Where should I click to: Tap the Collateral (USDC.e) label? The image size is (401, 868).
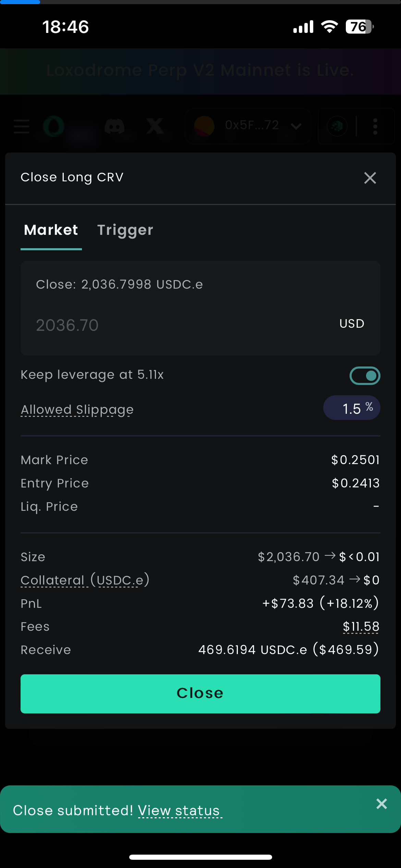(85, 580)
